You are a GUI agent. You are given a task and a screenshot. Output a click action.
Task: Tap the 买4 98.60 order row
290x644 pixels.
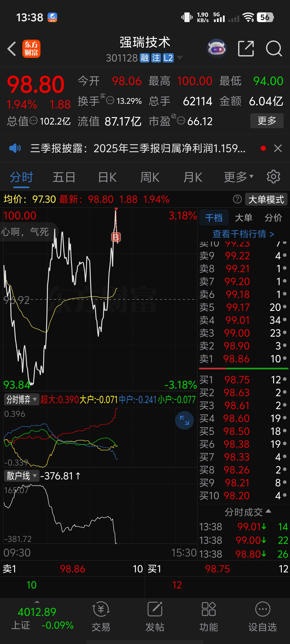click(243, 418)
